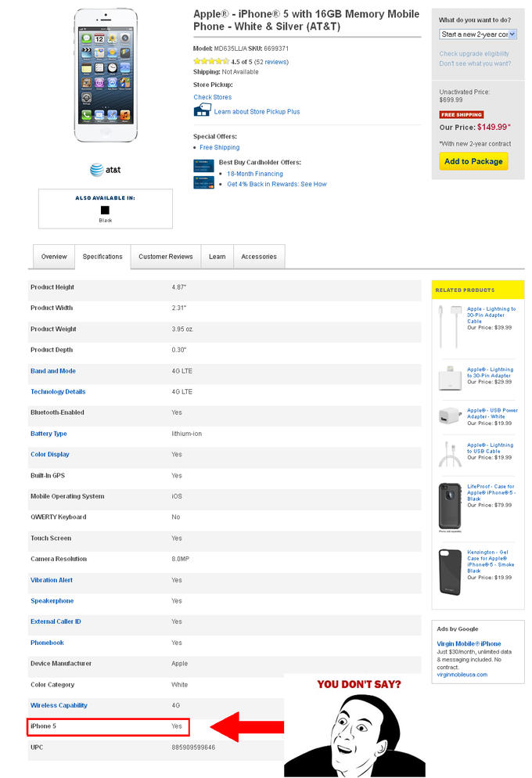Viewport: 532px width, 778px height.
Task: Click the External Caller ID link
Action: (56, 621)
